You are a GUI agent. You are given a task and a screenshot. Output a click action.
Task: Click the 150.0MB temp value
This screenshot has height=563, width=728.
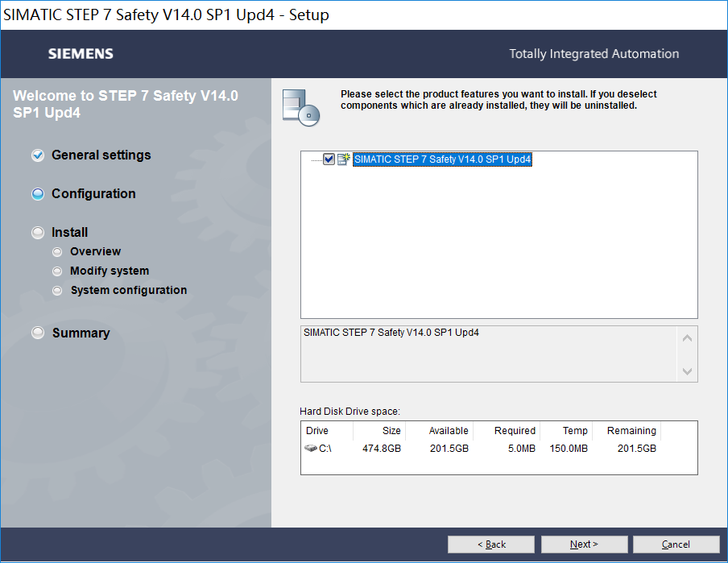click(569, 449)
